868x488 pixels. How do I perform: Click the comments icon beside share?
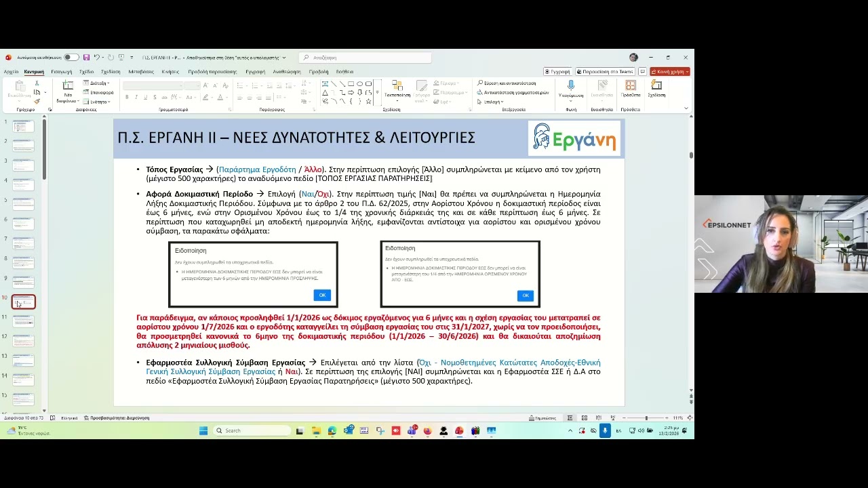[642, 71]
